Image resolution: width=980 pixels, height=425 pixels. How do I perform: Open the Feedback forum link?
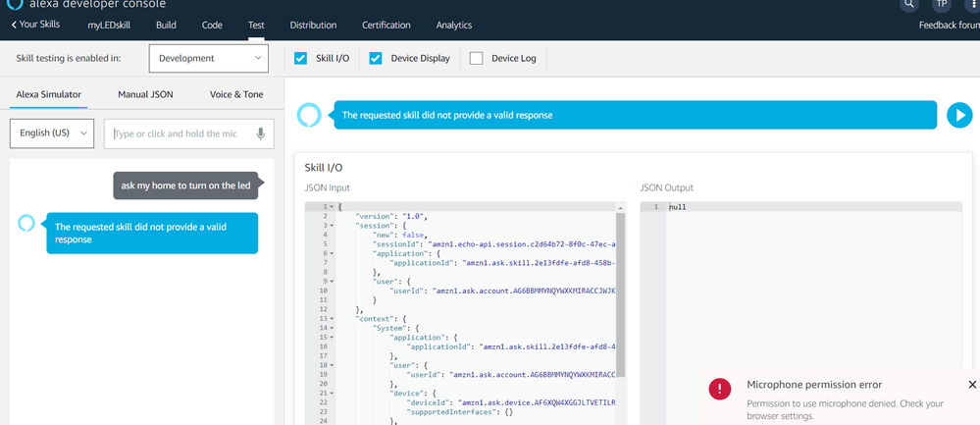949,25
